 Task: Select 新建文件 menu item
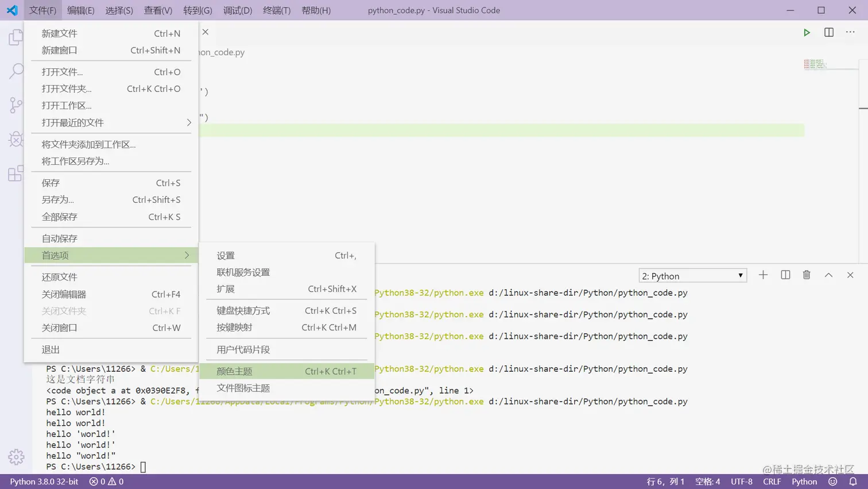(x=111, y=33)
